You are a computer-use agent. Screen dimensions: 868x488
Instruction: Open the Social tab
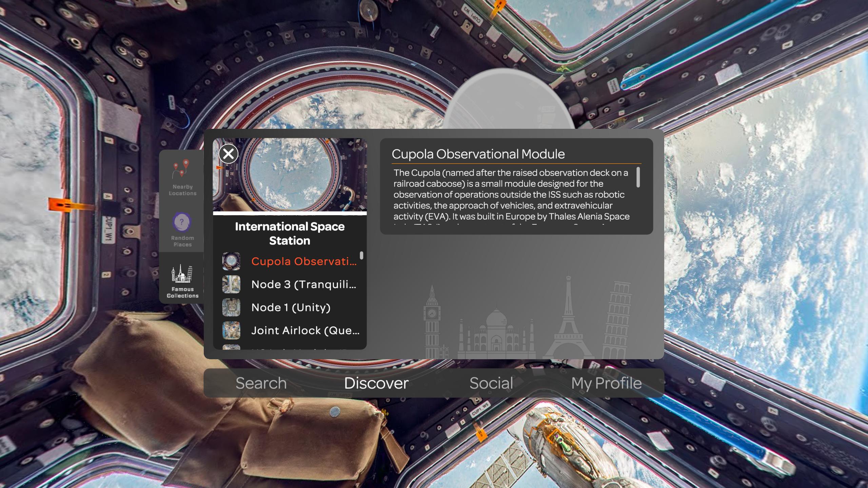[491, 383]
